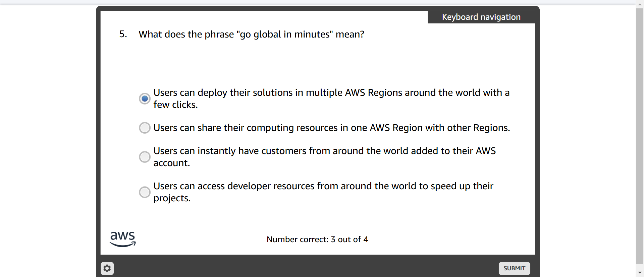
Task: Click the AWS logo
Action: [123, 239]
